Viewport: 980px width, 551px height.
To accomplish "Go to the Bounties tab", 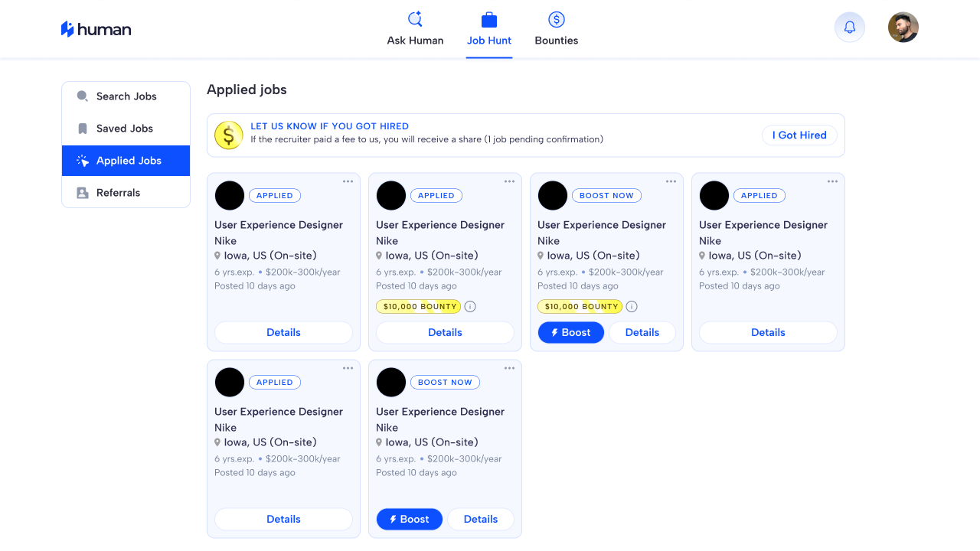I will point(557,29).
